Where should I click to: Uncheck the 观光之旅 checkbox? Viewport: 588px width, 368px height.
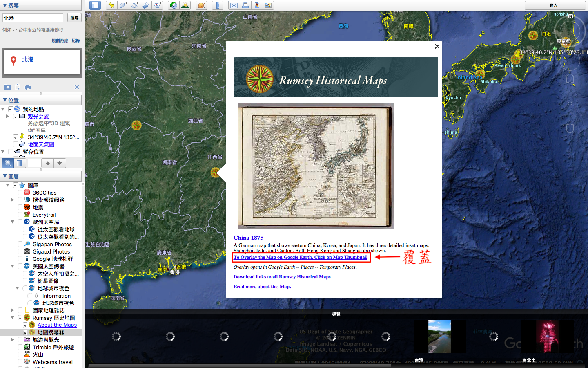tap(15, 117)
